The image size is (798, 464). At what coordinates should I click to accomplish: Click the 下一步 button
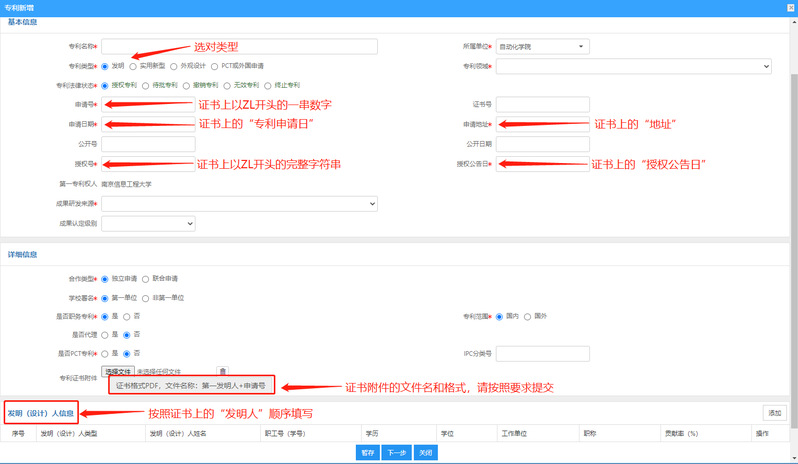(396, 452)
